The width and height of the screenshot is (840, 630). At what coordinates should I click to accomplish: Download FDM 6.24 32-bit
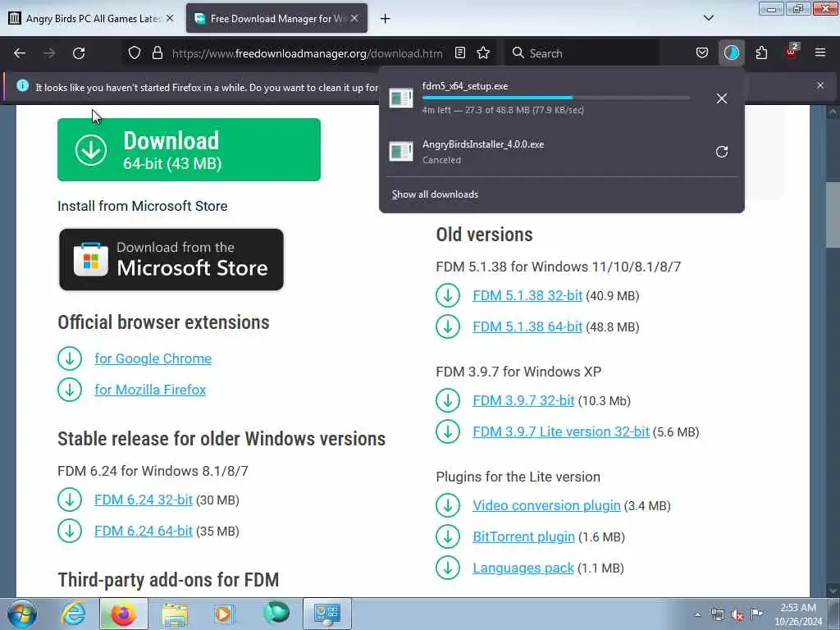point(143,500)
